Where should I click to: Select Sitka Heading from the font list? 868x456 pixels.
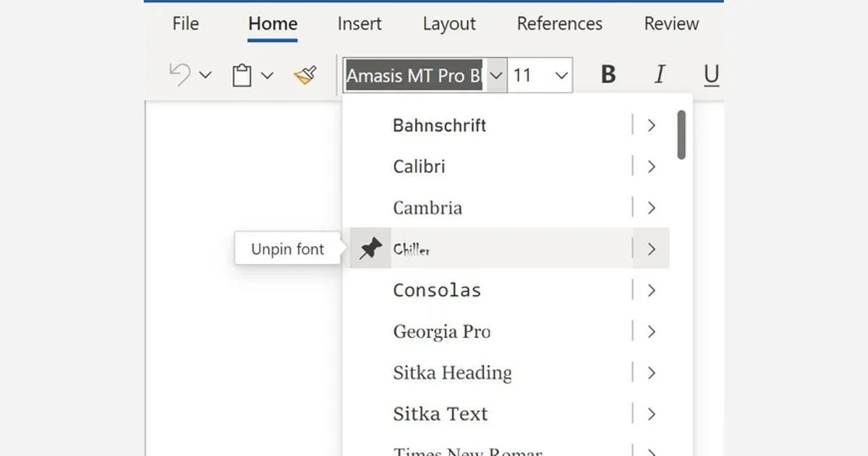[451, 372]
